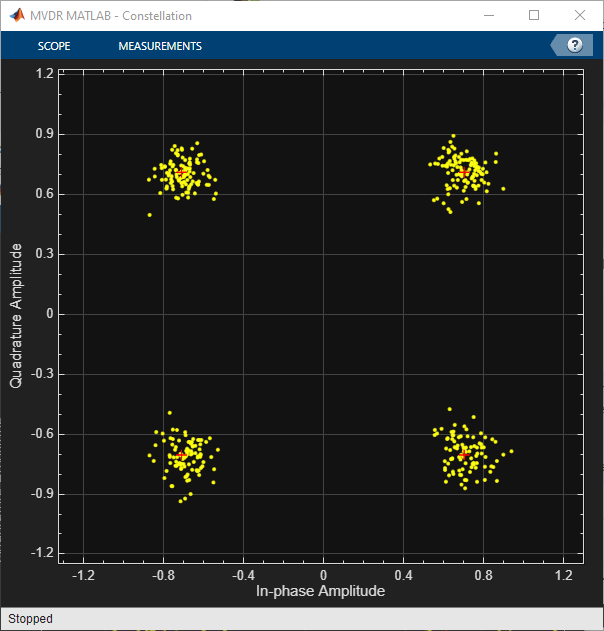Select the bottom-right red reference marker
Screen dimensions: 604x631
[x=464, y=455]
